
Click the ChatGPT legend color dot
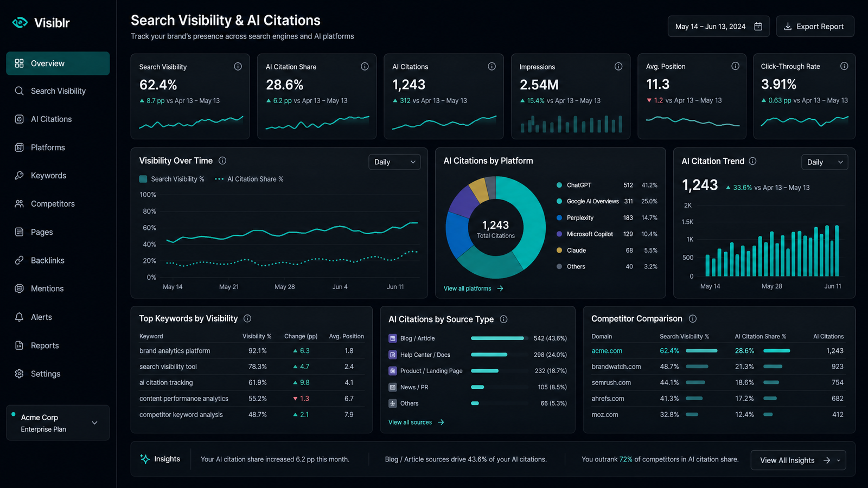tap(559, 185)
